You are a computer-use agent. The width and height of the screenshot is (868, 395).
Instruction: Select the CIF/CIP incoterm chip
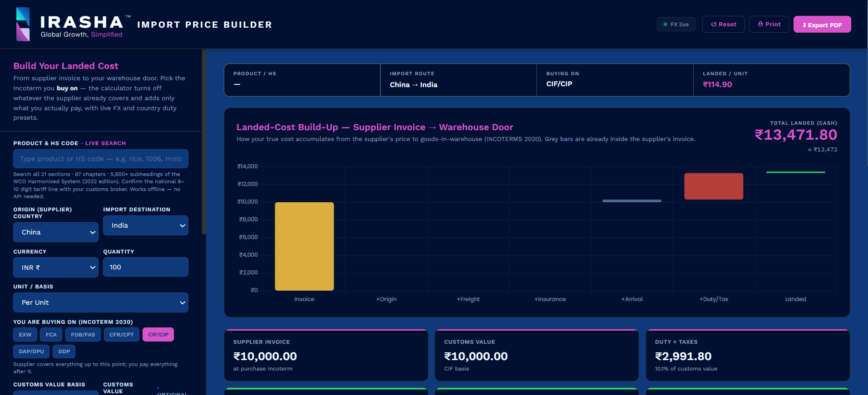pos(158,335)
